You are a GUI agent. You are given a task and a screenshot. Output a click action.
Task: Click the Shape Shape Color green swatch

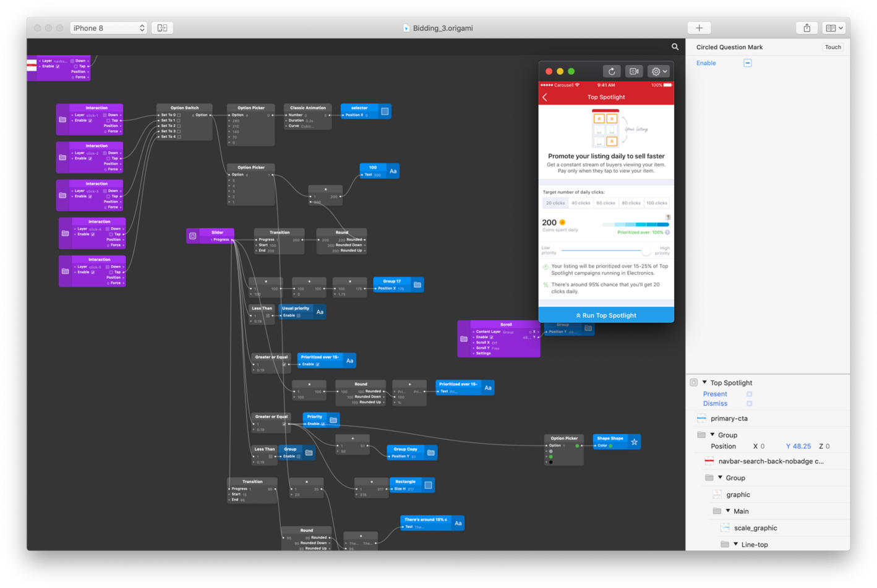pyautogui.click(x=610, y=446)
